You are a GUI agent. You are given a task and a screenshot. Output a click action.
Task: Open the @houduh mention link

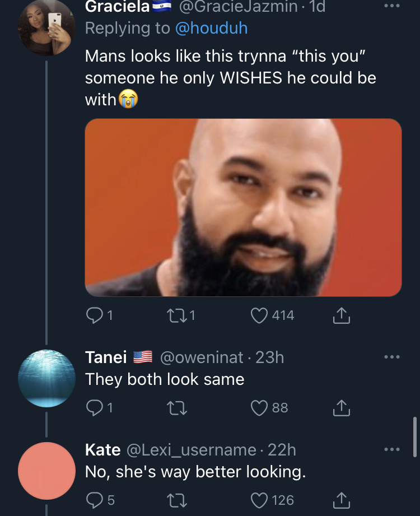[211, 28]
